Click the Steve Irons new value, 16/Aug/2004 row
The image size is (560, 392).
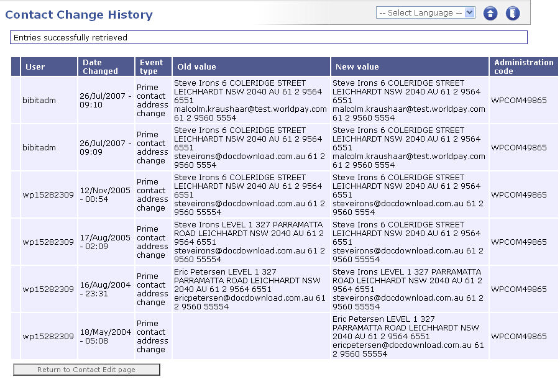[x=408, y=289]
